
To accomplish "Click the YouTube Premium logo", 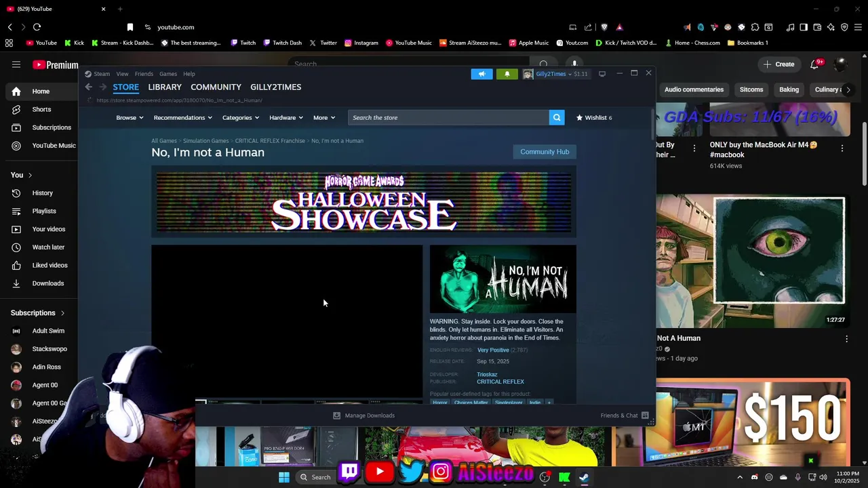I will point(56,65).
